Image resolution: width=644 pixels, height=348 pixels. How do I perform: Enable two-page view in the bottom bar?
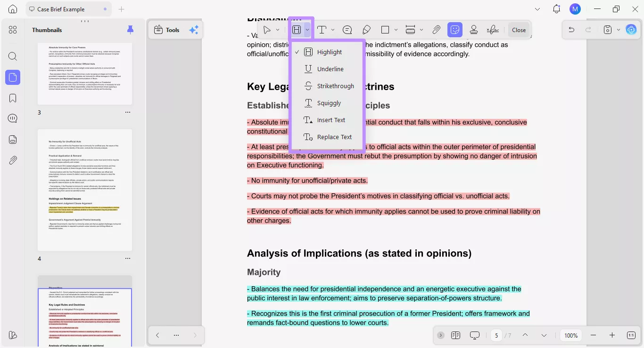click(455, 335)
